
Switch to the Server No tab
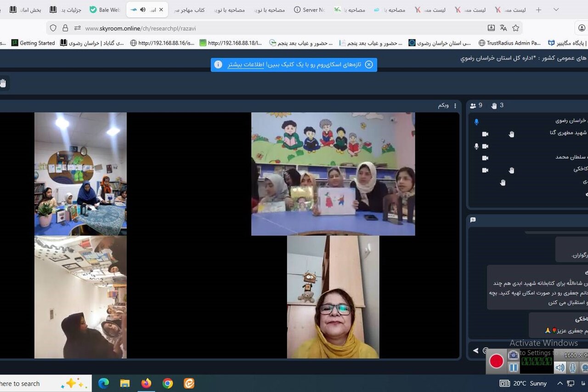(309, 10)
